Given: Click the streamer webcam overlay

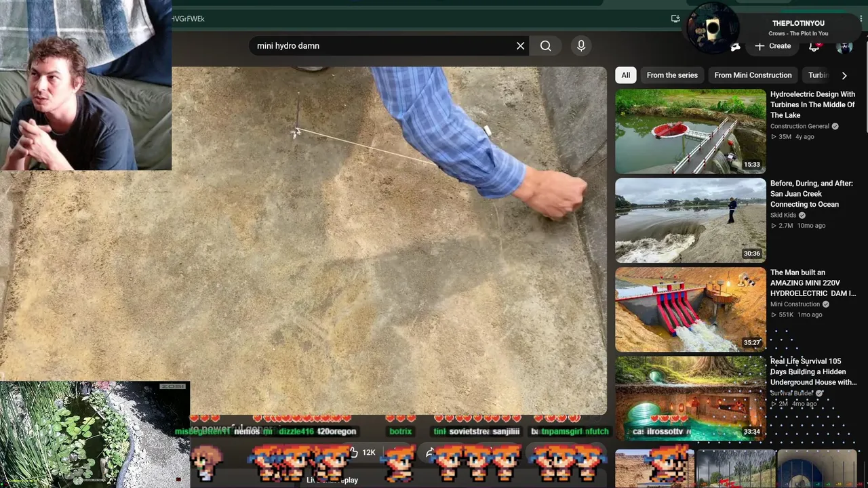Looking at the screenshot, I should tap(85, 85).
